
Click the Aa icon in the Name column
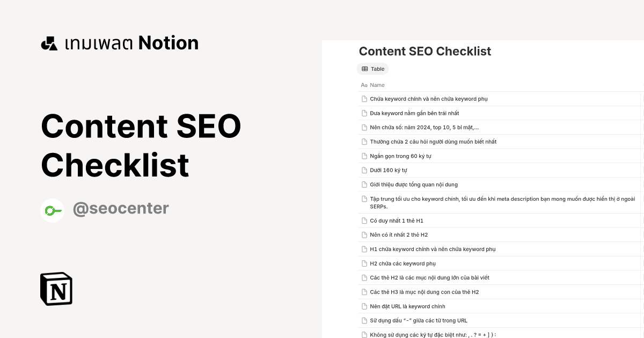pos(363,85)
